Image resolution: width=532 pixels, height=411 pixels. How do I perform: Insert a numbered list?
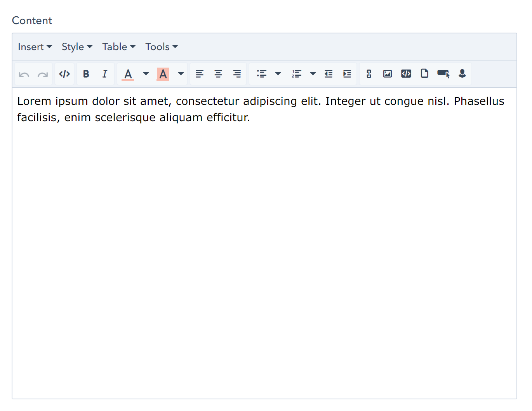tap(297, 74)
